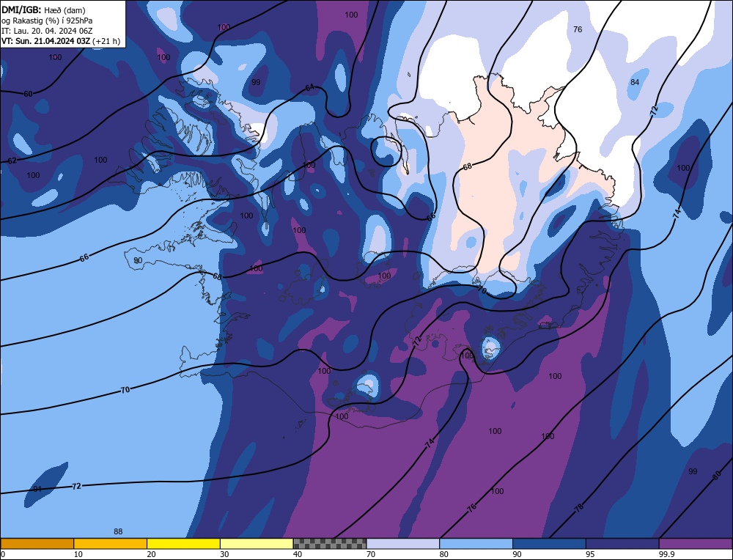Click the valid time "VT: Sun. 21.04.2024 03Z"
Viewport: 733px width, 560px height.
click(46, 41)
